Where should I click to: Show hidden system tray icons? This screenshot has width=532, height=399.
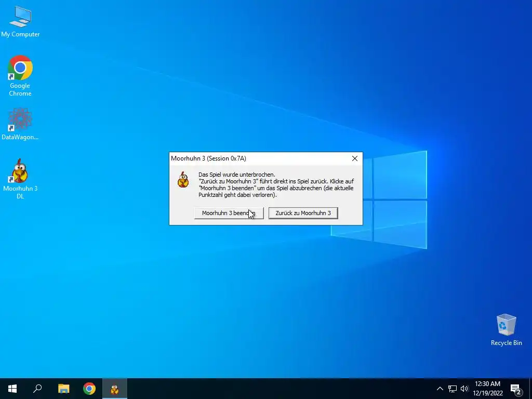coord(440,389)
